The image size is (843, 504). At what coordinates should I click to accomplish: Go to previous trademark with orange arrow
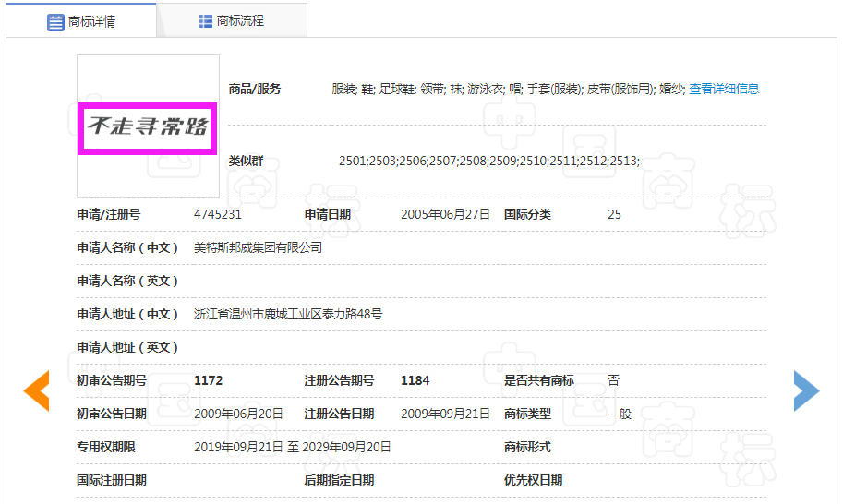[36, 390]
